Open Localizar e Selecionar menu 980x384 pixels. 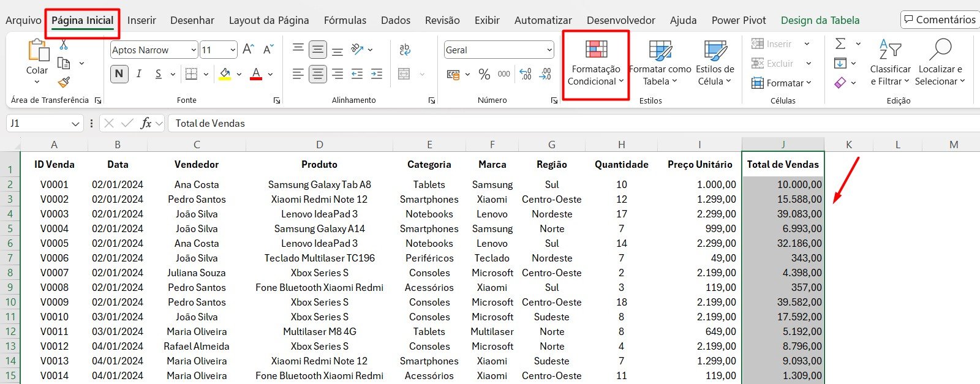940,63
